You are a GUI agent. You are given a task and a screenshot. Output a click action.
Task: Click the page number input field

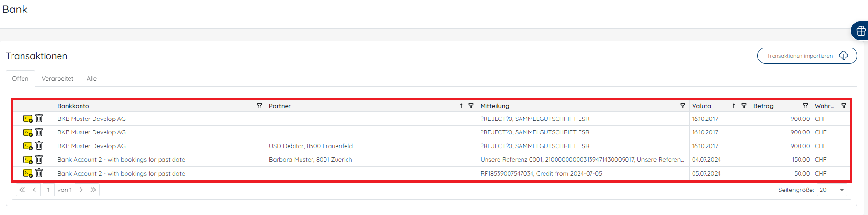coord(48,190)
